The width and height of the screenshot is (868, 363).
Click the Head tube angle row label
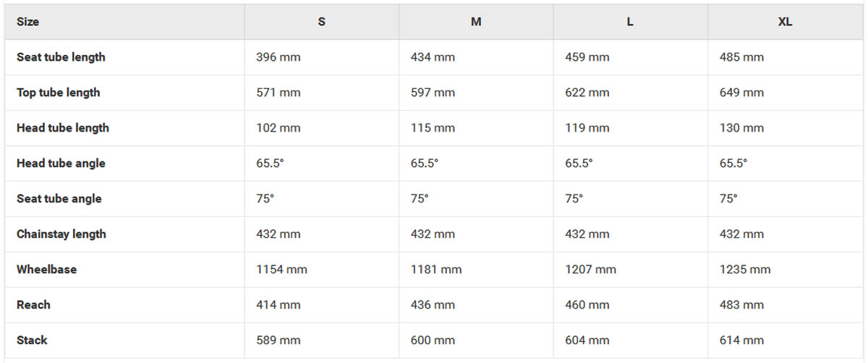tap(61, 163)
